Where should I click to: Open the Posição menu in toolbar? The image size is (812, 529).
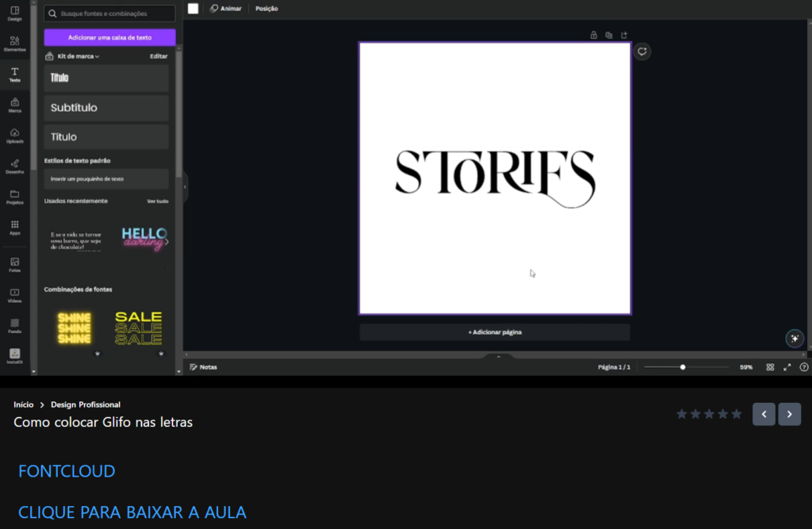[266, 9]
